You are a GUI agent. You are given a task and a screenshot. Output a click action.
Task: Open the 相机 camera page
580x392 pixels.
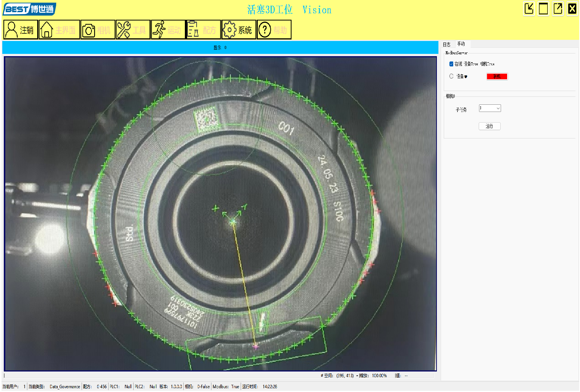(98, 30)
